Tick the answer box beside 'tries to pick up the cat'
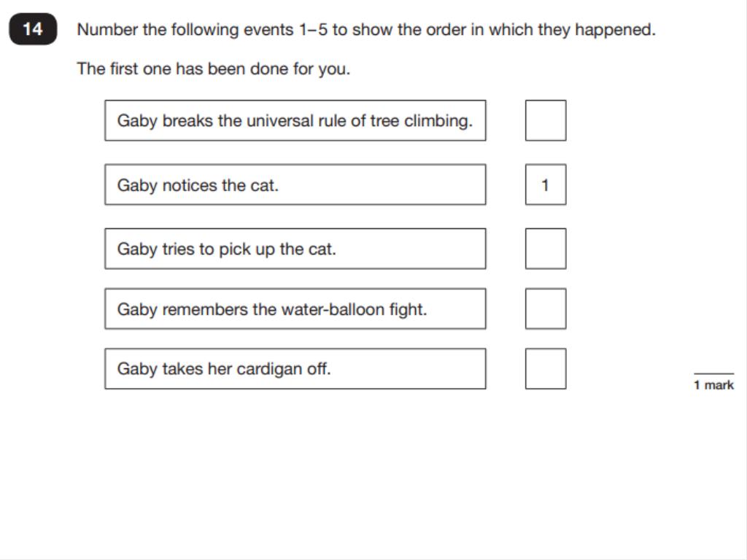 pos(546,249)
